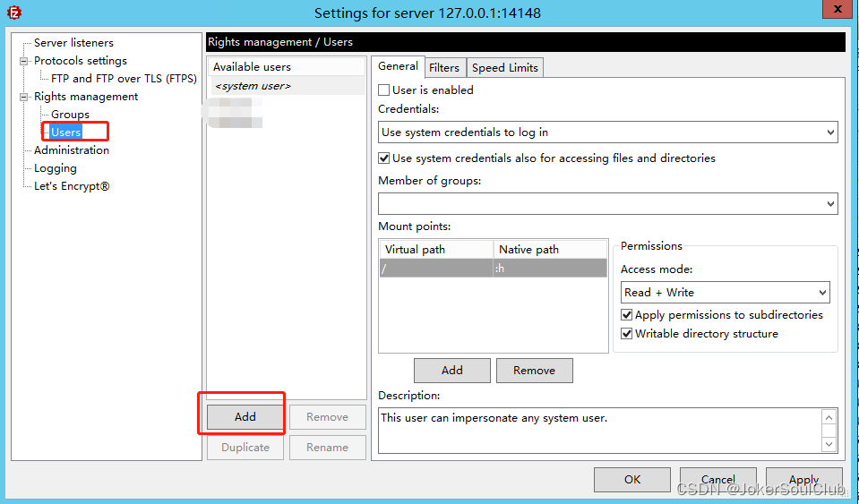
Task: Click the Virtual path column header
Action: pos(436,250)
